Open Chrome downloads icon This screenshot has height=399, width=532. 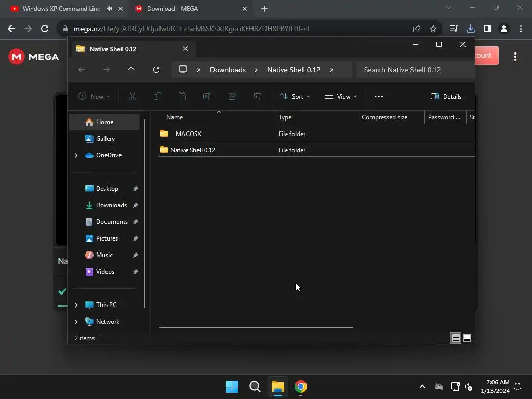[471, 29]
